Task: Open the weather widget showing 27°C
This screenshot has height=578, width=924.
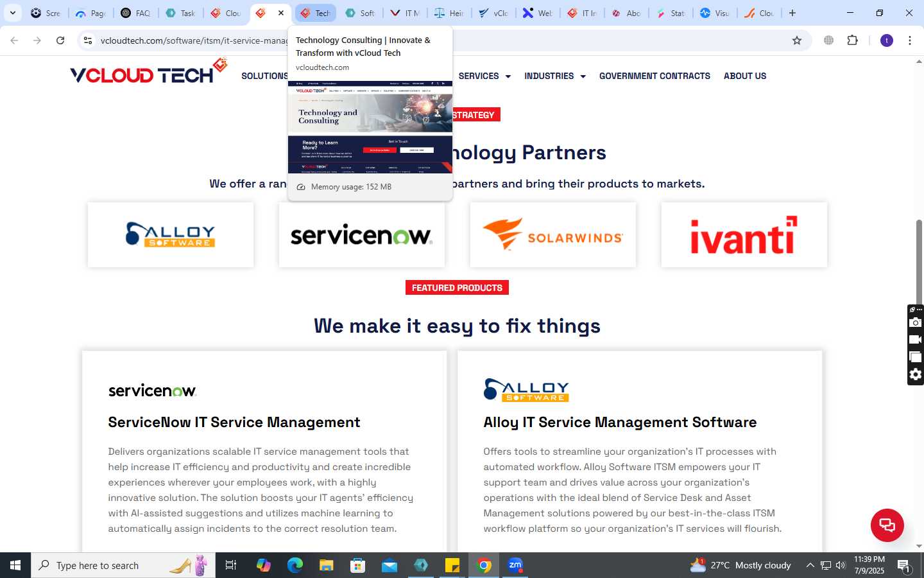Action: pyautogui.click(x=740, y=565)
